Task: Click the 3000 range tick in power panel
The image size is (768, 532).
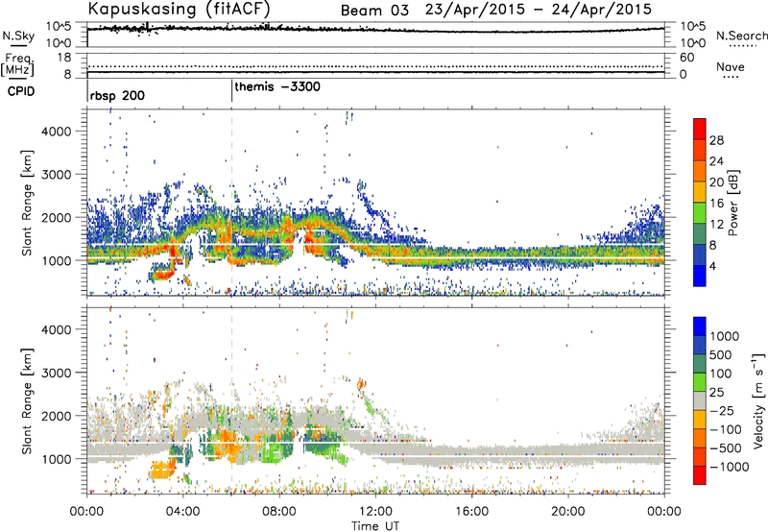Action: [57, 175]
